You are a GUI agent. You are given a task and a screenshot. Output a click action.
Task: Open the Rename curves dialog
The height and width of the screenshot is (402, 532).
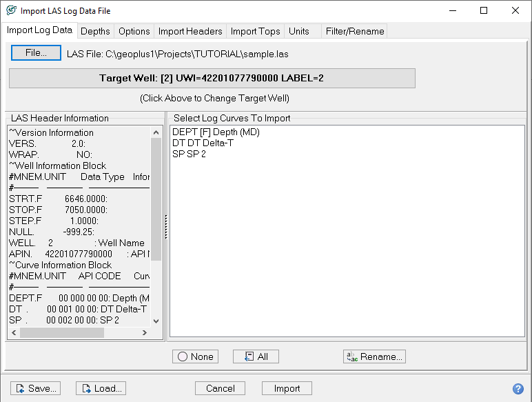pos(374,356)
